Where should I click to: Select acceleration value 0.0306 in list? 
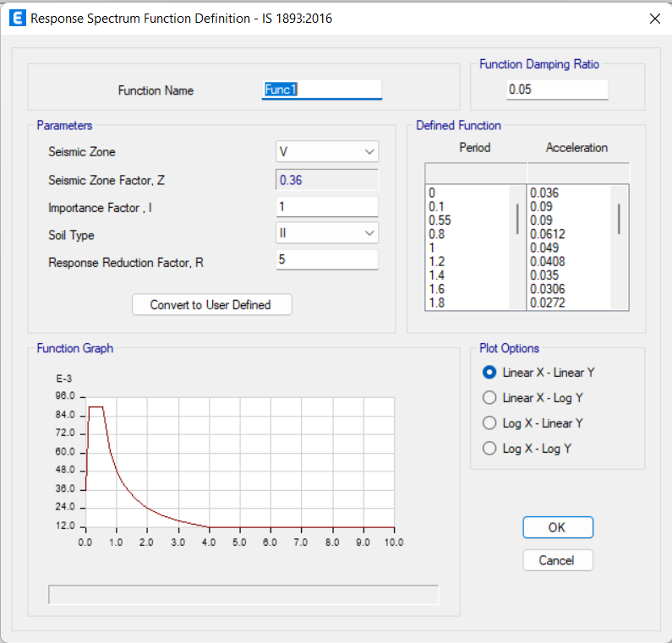[547, 289]
